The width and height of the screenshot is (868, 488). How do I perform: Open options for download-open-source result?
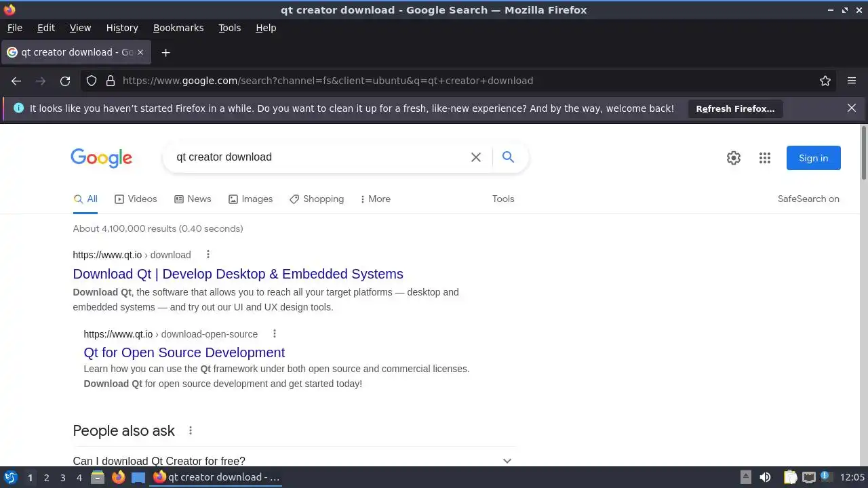point(275,333)
